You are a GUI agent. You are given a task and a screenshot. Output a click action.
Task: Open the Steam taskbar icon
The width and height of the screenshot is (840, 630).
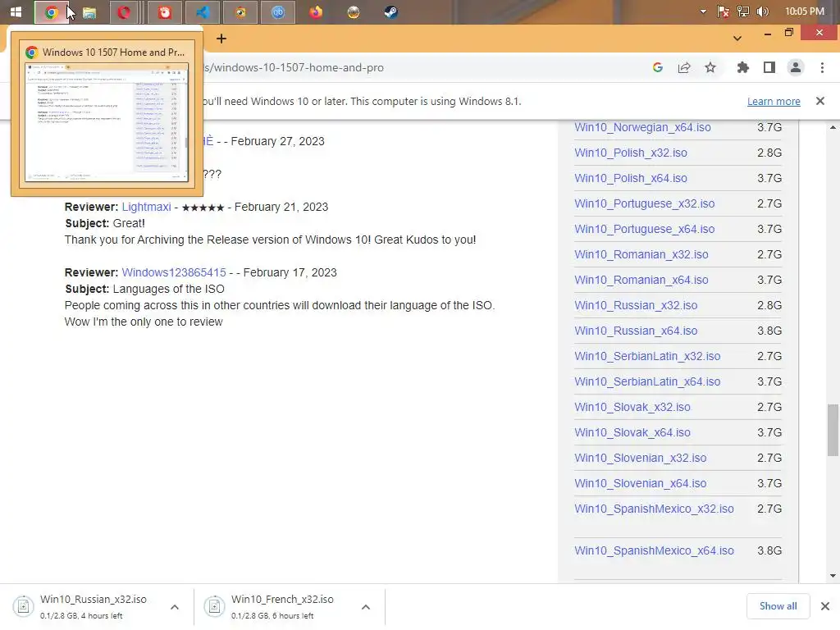pyautogui.click(x=391, y=11)
